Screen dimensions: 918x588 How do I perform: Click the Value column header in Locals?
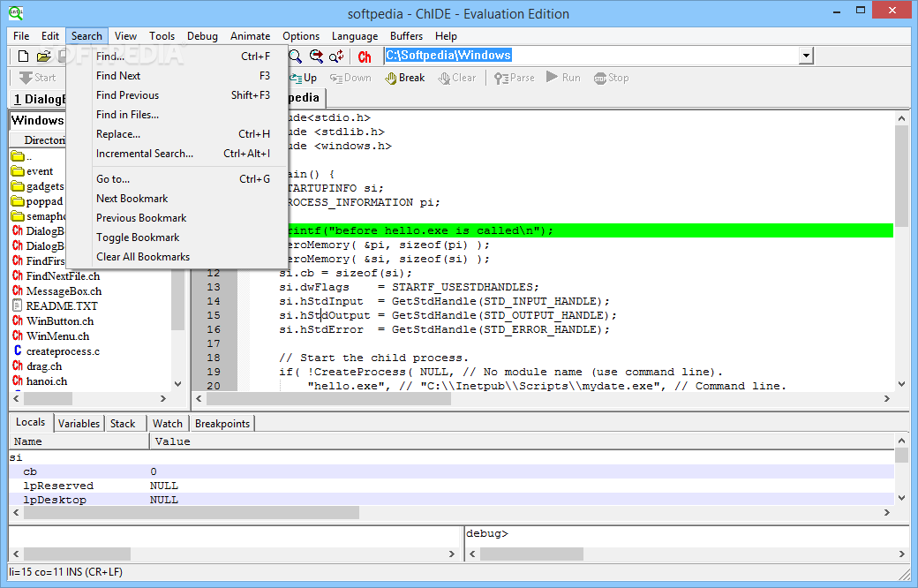[x=523, y=441]
